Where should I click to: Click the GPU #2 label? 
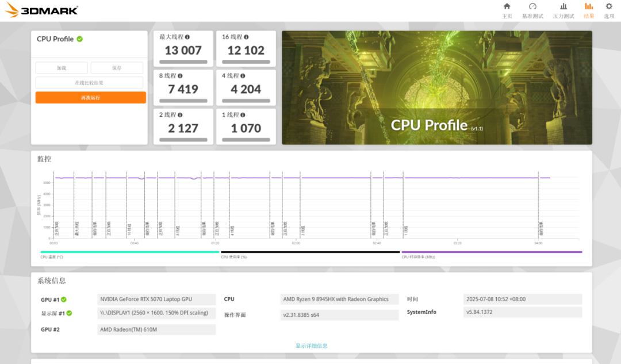click(x=50, y=329)
